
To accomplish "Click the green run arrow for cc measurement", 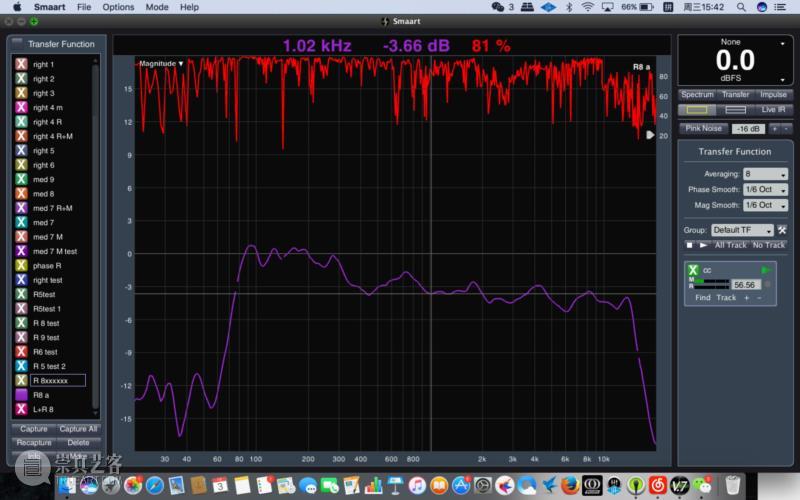I will tap(765, 270).
